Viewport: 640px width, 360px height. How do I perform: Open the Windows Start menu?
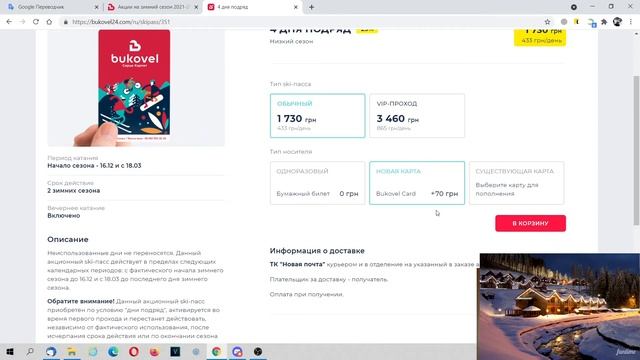tap(9, 351)
